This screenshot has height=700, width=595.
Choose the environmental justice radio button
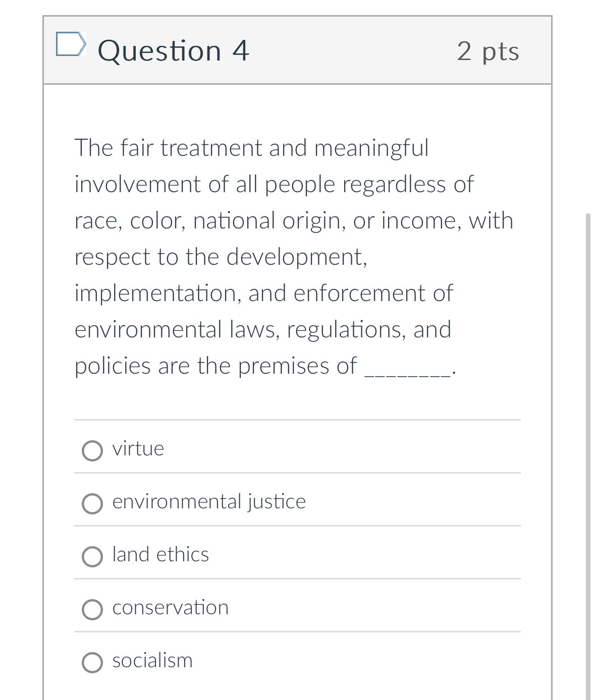(x=92, y=503)
